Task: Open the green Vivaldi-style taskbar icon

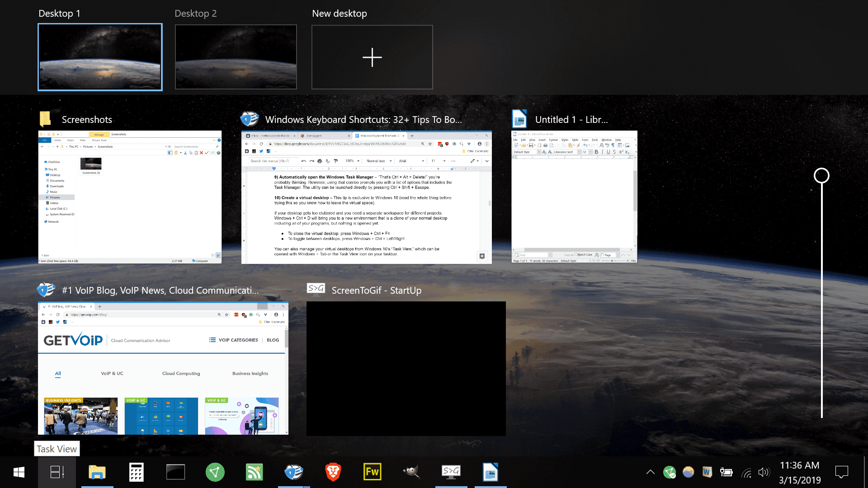Action: pyautogui.click(x=215, y=472)
